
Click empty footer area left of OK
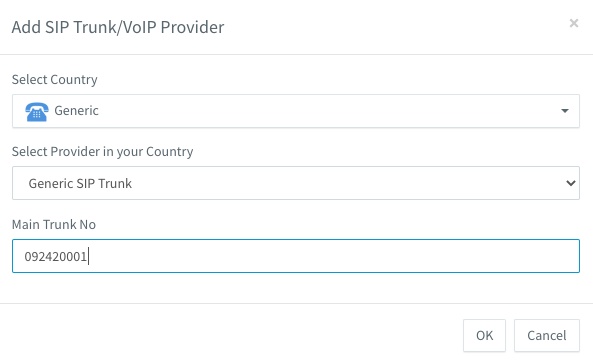(x=231, y=335)
